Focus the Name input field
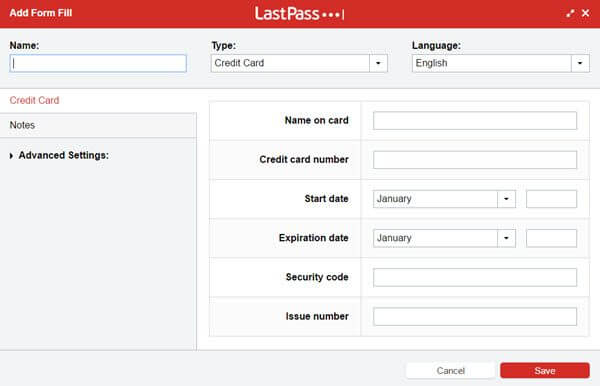This screenshot has height=386, width=600. tap(98, 63)
